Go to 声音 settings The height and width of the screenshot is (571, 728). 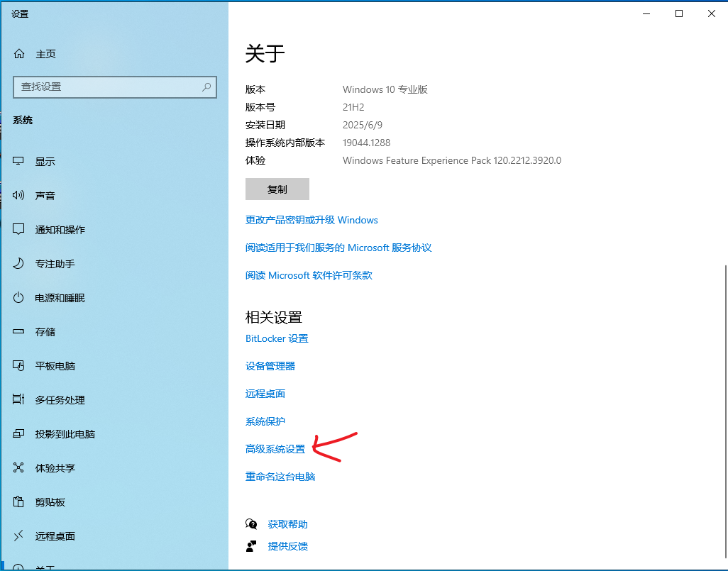(45, 196)
